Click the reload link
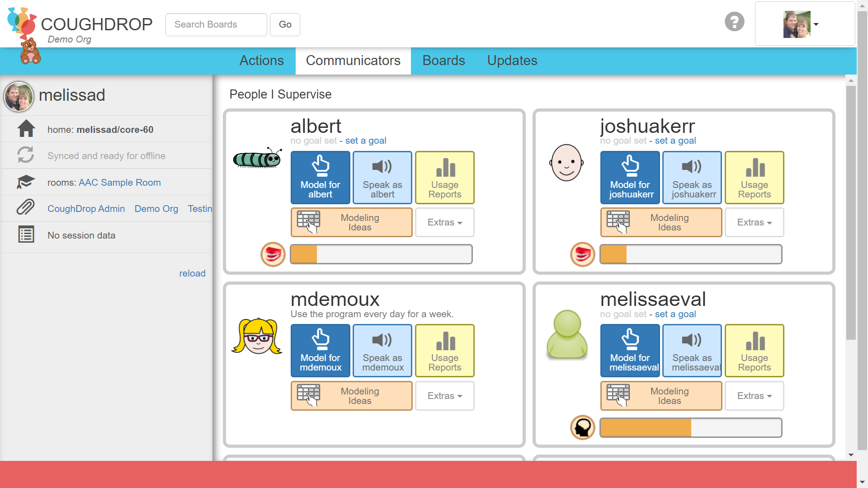This screenshot has width=868, height=488. coord(192,273)
